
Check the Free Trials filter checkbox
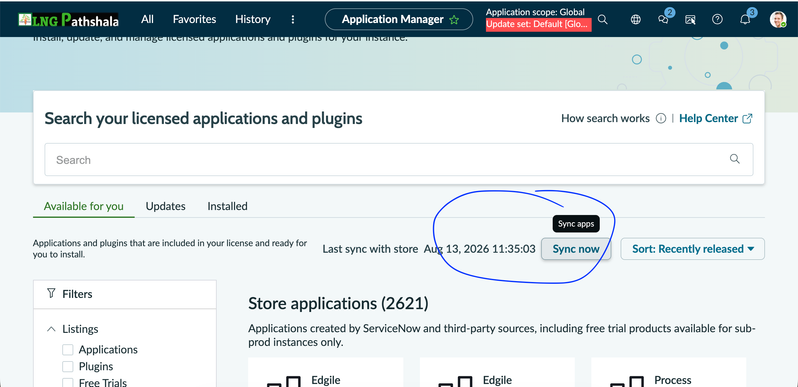coord(68,382)
